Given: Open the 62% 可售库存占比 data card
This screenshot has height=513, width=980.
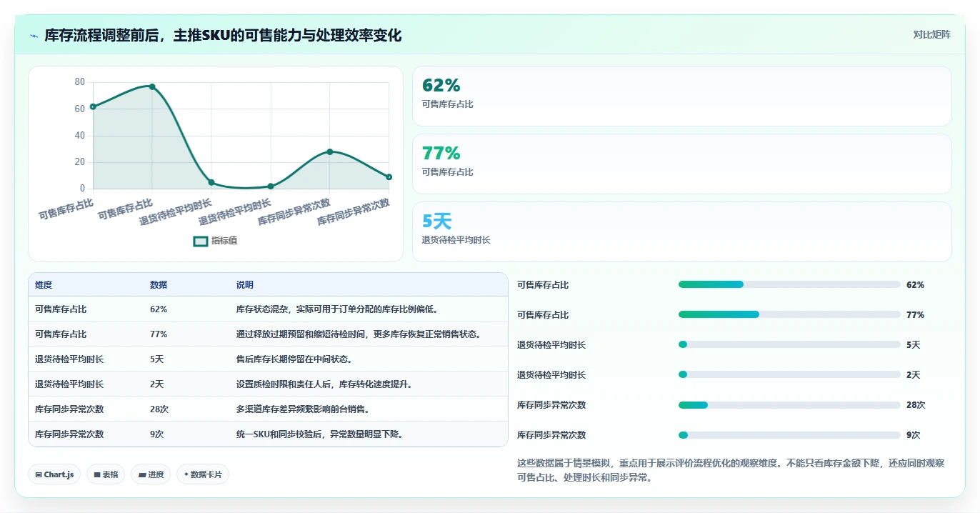Looking at the screenshot, I should coord(682,96).
